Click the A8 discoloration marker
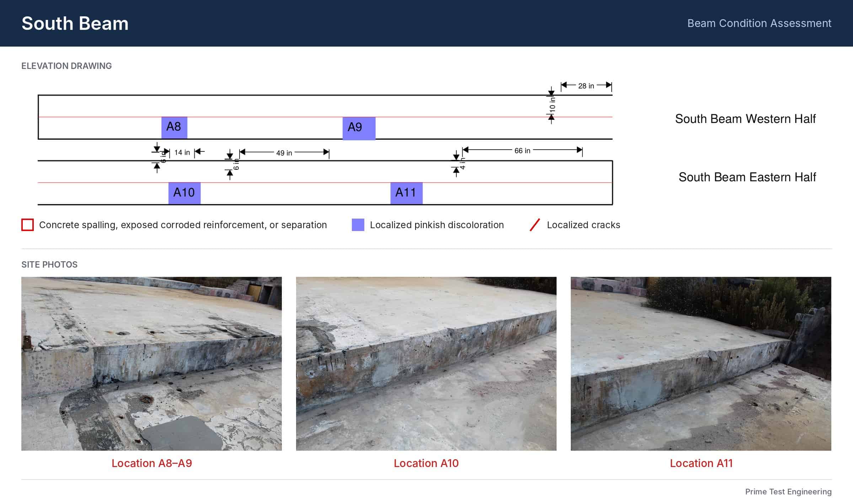Screen dimensions: 853x504 tap(174, 127)
